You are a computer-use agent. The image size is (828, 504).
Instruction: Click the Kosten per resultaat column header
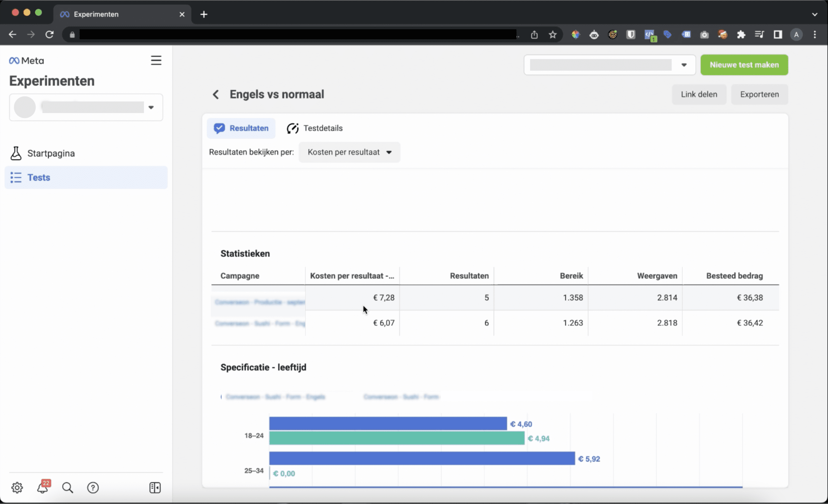(x=352, y=276)
